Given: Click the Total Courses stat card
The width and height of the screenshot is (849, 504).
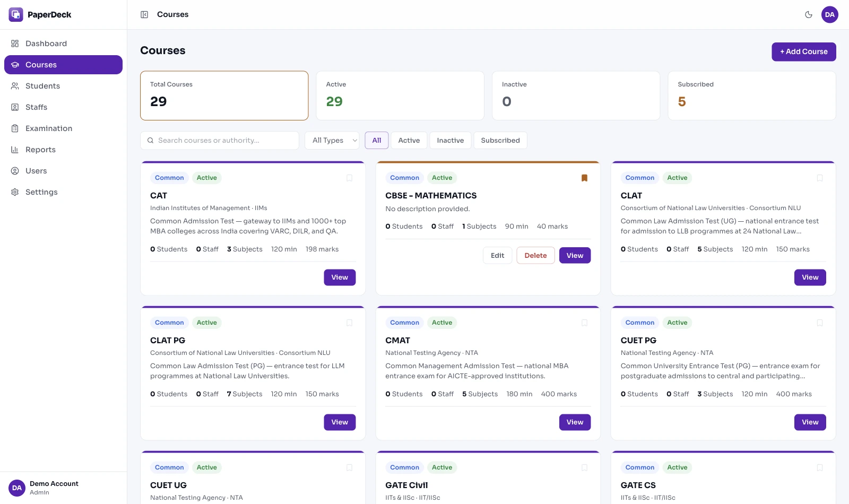Looking at the screenshot, I should pyautogui.click(x=224, y=96).
